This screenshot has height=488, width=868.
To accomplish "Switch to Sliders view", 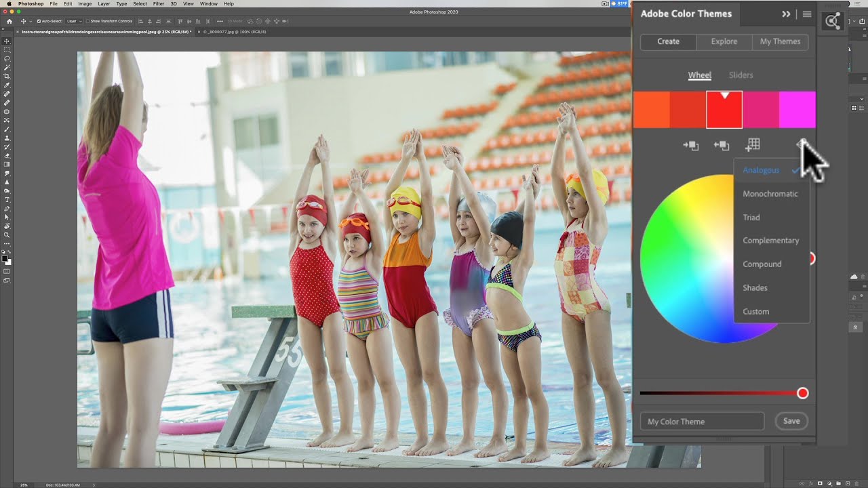I will coord(741,75).
